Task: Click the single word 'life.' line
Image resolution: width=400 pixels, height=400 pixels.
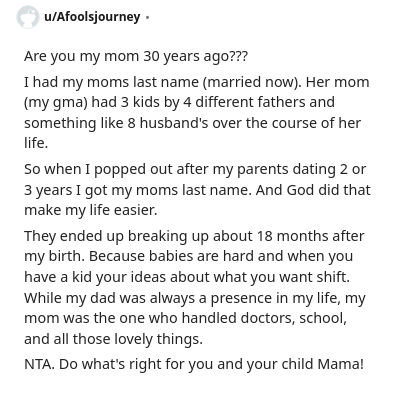Action: pos(36,143)
